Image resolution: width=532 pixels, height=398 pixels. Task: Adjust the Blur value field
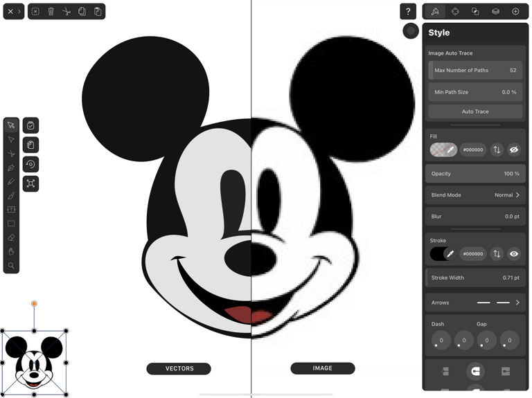(475, 216)
